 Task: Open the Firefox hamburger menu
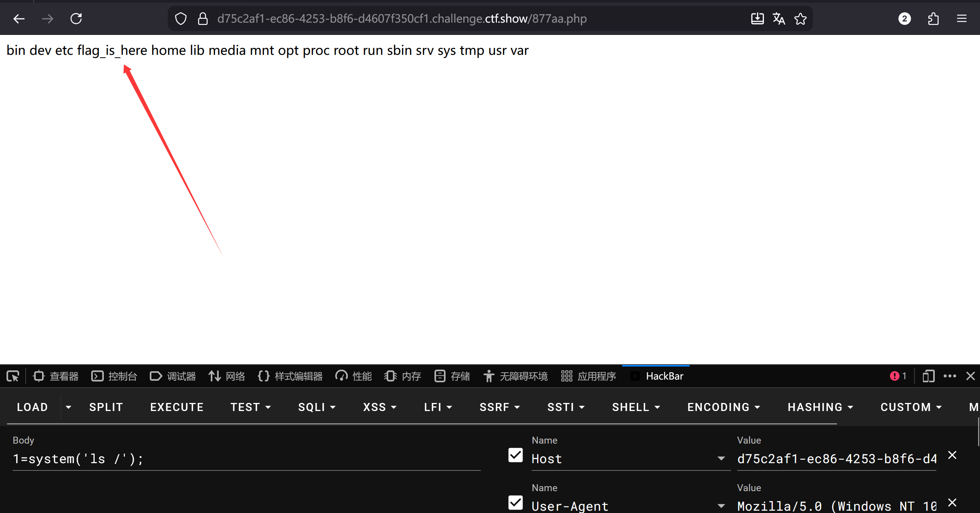(962, 18)
